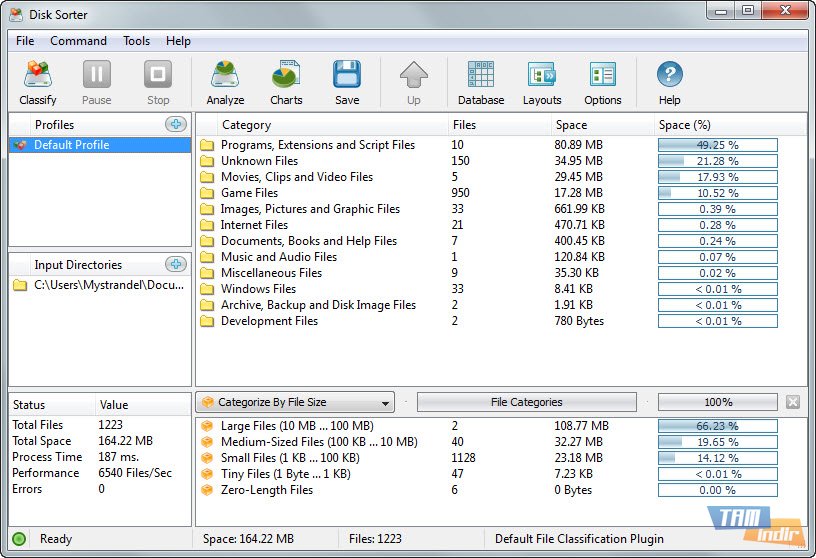Click the green Ready status indicator

[19, 539]
